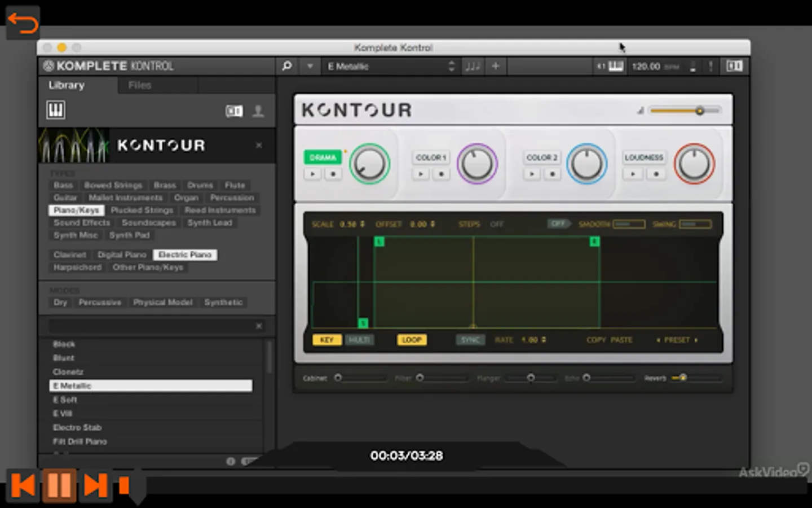
Task: Click the keyboard icon beside K1
Action: pos(616,66)
